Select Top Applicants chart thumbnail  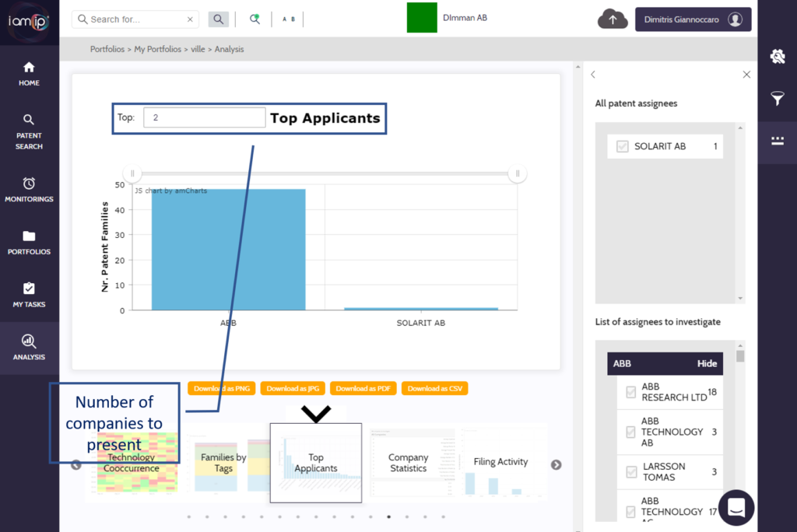316,463
